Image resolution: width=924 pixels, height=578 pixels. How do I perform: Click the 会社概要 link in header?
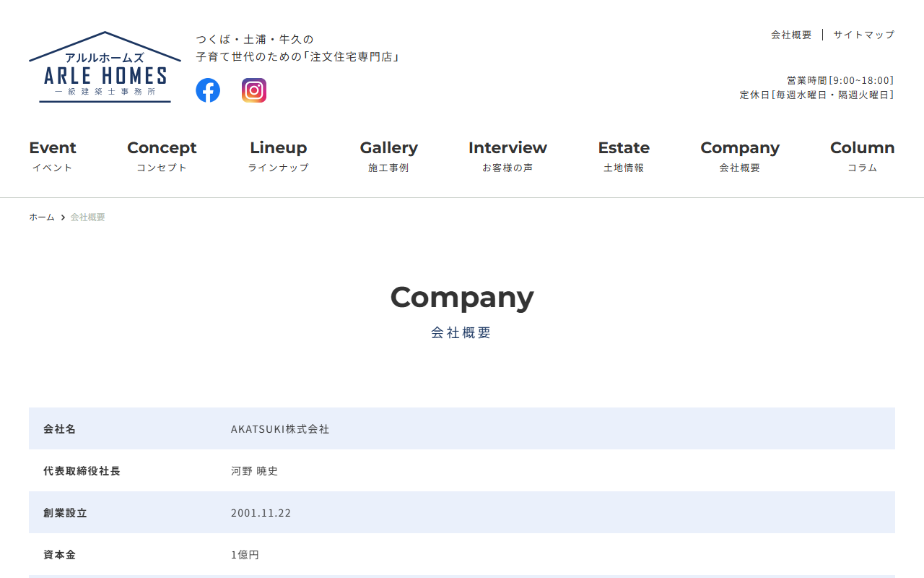791,35
